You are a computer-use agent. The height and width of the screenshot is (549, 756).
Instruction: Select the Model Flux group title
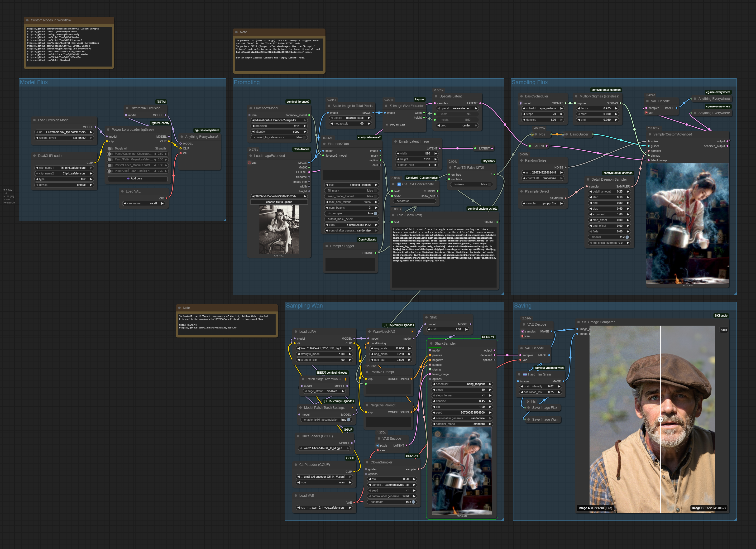(34, 82)
